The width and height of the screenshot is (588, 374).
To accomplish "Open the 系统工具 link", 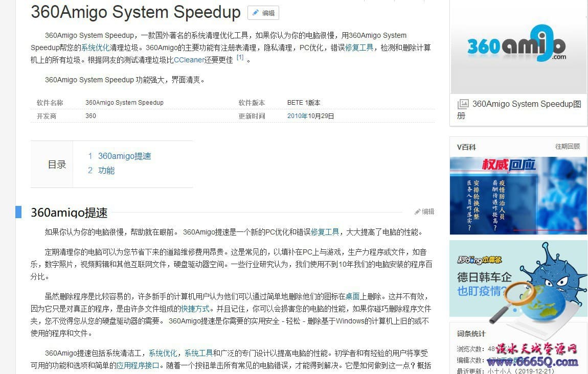I will [x=199, y=354].
